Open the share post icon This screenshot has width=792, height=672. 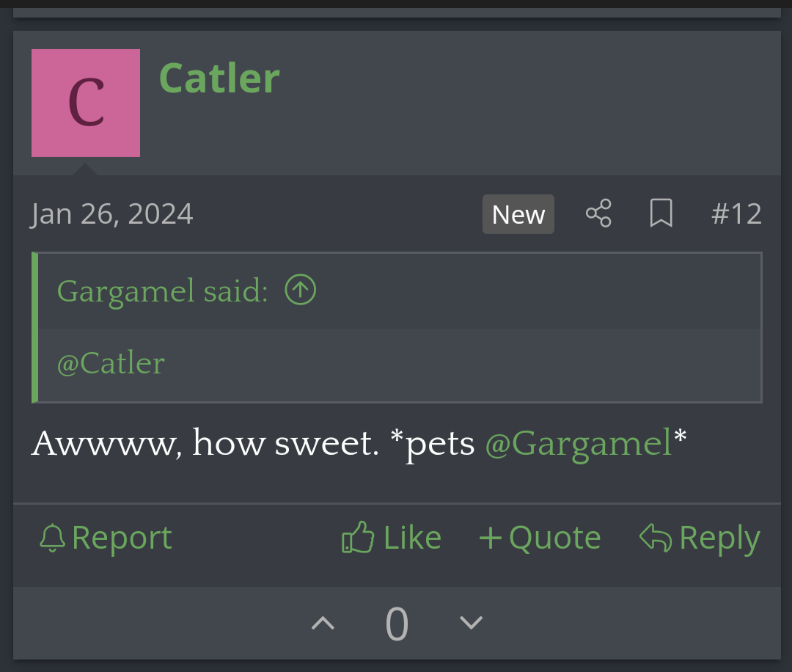[598, 214]
